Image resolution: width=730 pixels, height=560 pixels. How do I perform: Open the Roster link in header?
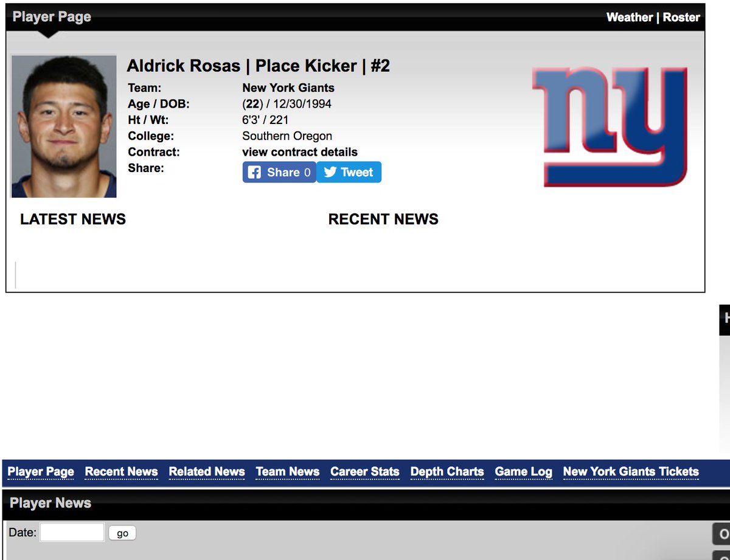[x=681, y=17]
